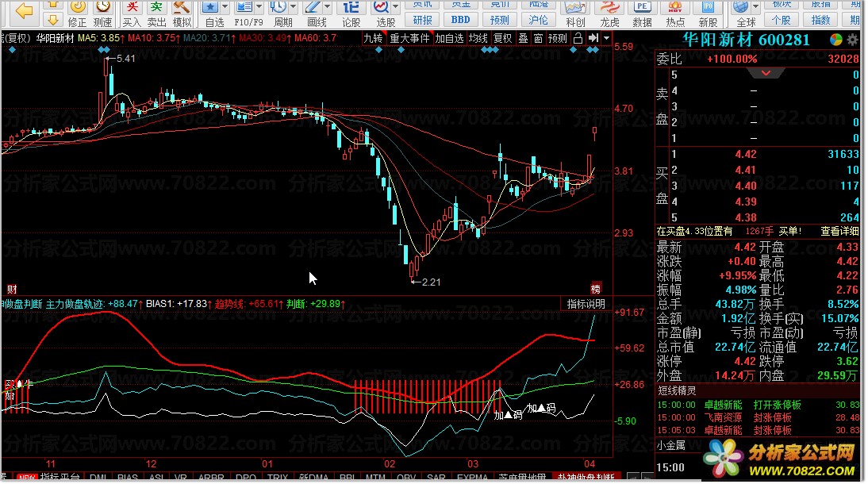Click the 财 badge on chart
The width and height of the screenshot is (868, 484).
click(x=12, y=289)
